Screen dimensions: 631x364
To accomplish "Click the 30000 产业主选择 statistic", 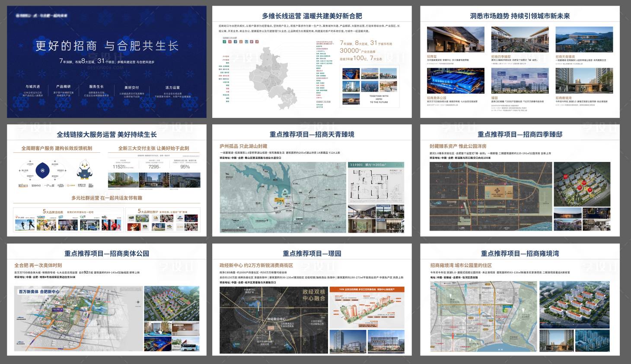I will (x=357, y=51).
